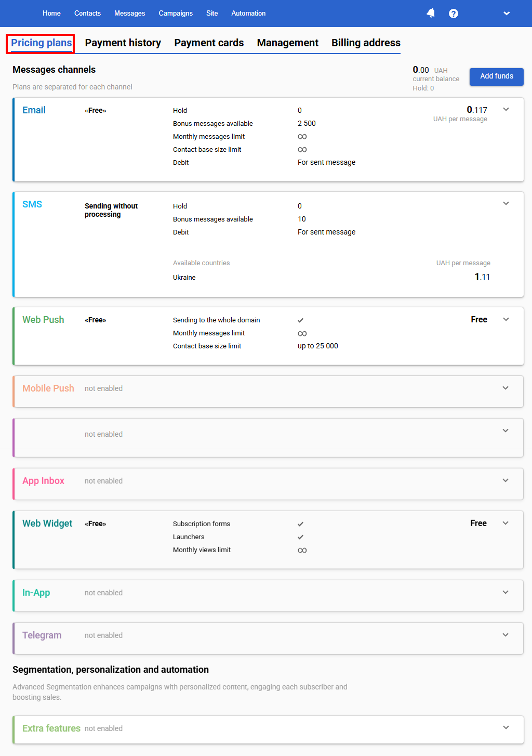
Task: Expand the account menu chevron
Action: (x=506, y=13)
